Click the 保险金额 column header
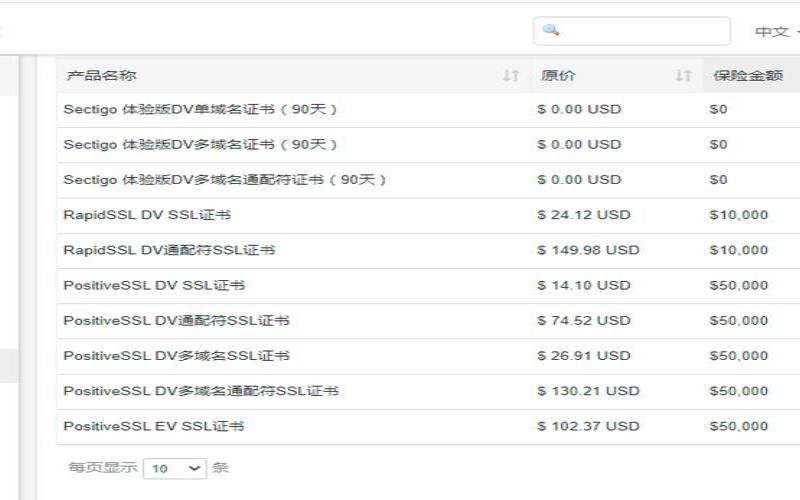The height and width of the screenshot is (500, 800). (752, 76)
